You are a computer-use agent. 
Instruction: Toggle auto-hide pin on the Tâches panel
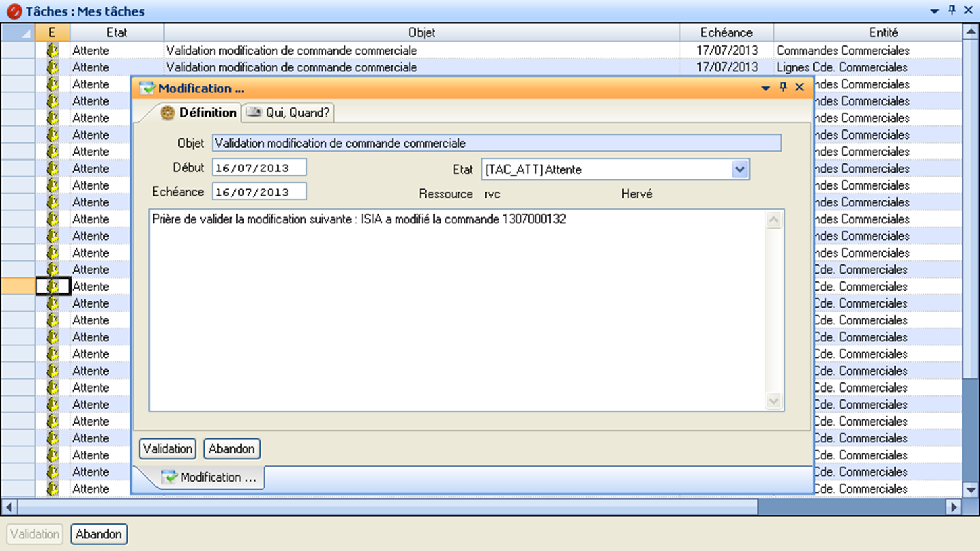[x=952, y=11]
